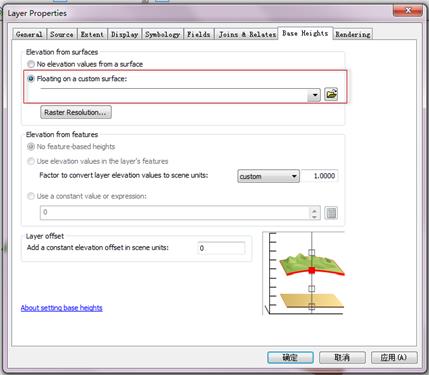The width and height of the screenshot is (429, 375).
Task: Open the Rendering tab
Action: click(x=353, y=34)
